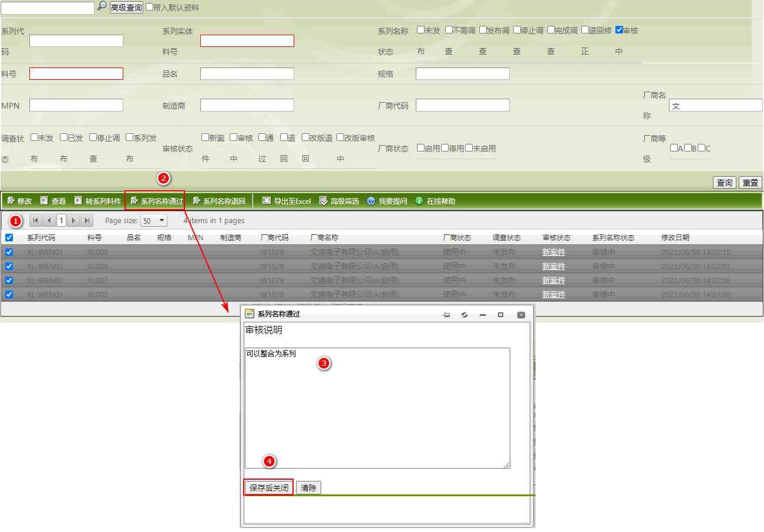The height and width of the screenshot is (532, 764).
Task: Click the 查看 view toolbar item
Action: (53, 201)
